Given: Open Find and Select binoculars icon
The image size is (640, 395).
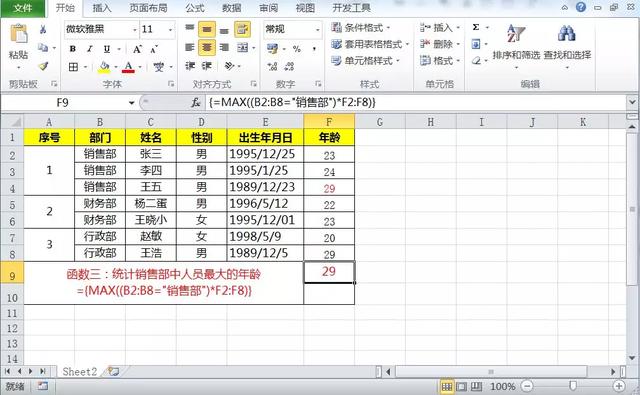Looking at the screenshot, I should click(x=567, y=33).
